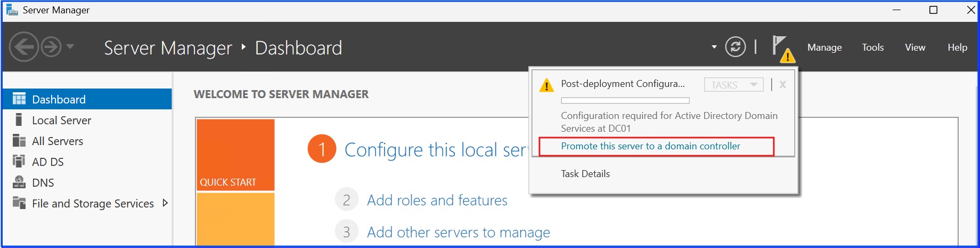Viewport: 980px width, 248px height.
Task: Click the notification warning triangle icon
Action: click(x=546, y=85)
